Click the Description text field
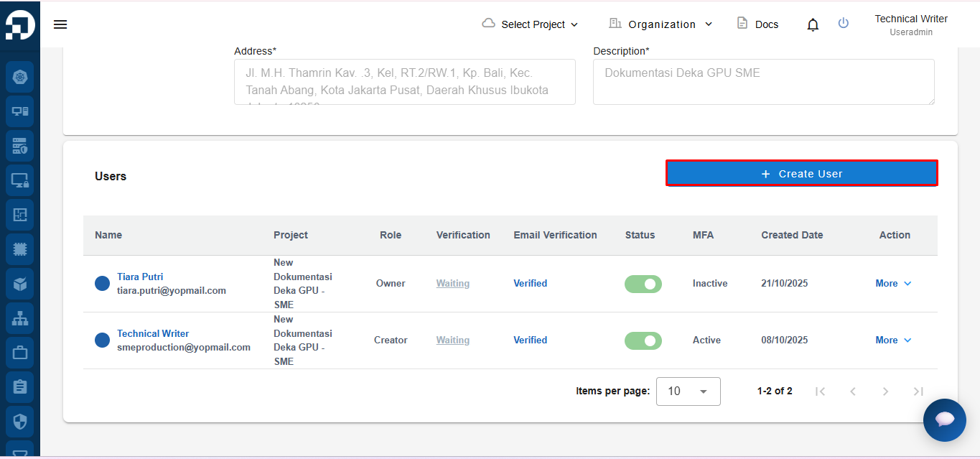This screenshot has height=459, width=980. click(763, 82)
